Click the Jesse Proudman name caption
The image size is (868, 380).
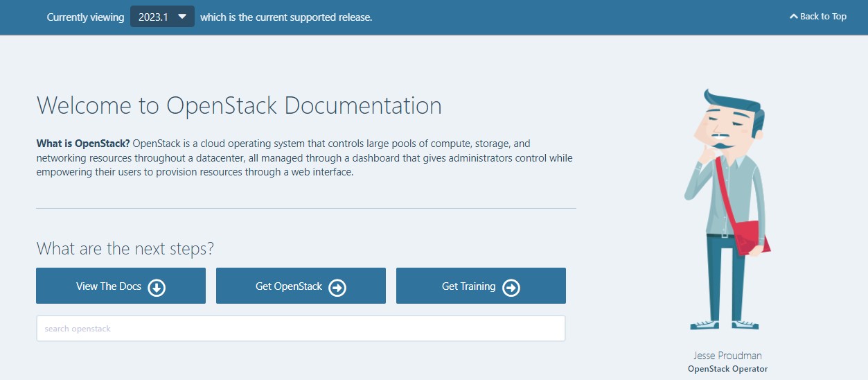click(727, 356)
